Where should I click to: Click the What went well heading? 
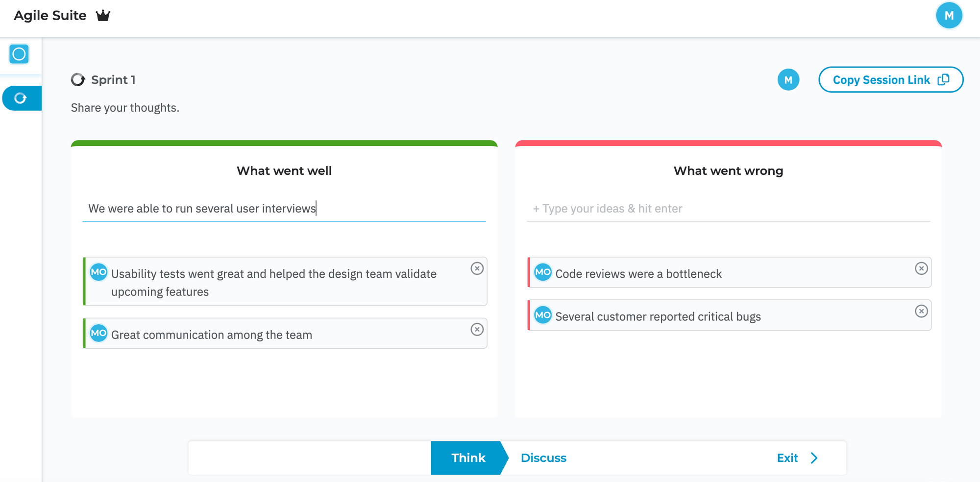coord(284,171)
